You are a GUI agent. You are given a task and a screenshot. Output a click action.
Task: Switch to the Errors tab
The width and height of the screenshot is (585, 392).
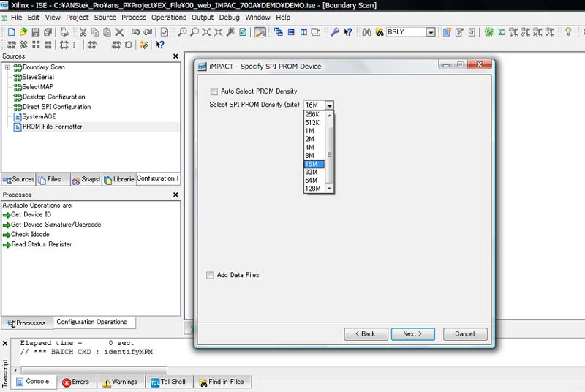pyautogui.click(x=77, y=382)
